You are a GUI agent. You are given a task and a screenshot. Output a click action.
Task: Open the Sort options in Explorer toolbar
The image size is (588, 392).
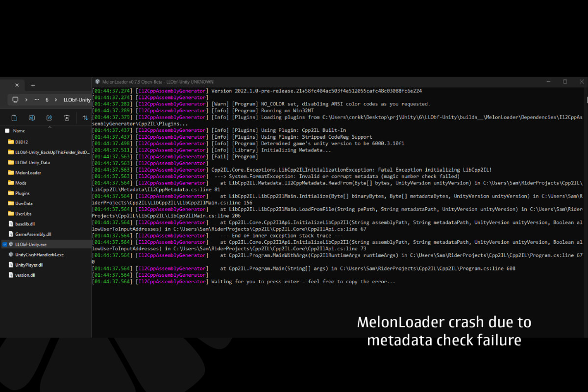click(x=85, y=118)
